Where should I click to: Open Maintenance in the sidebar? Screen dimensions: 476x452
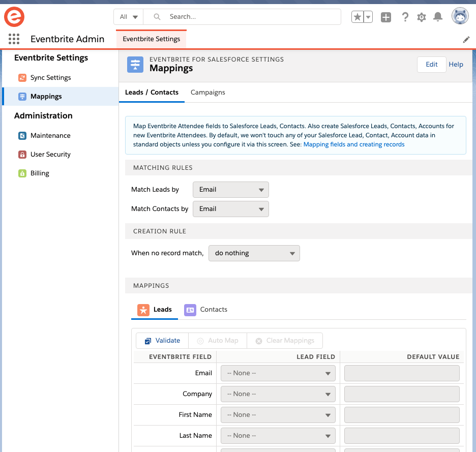[x=60, y=136]
